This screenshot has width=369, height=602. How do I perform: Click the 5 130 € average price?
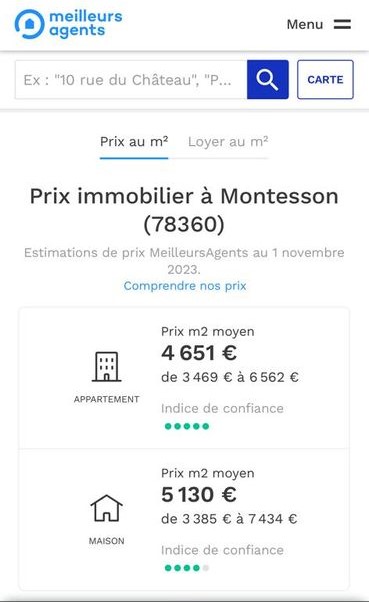click(199, 494)
